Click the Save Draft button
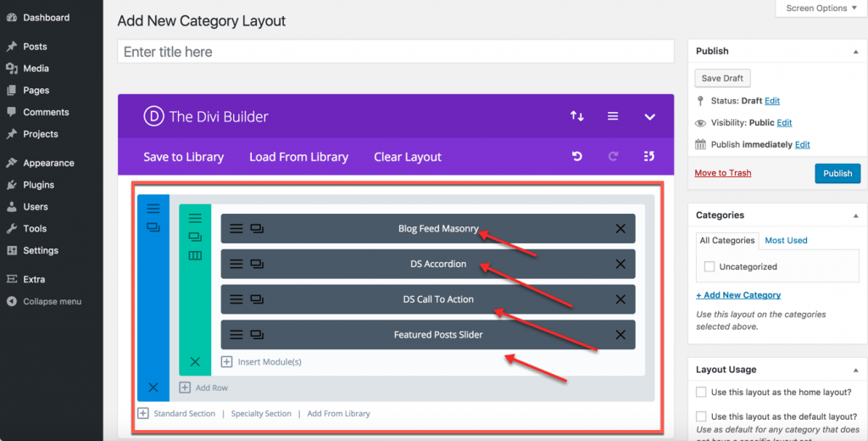This screenshot has height=441, width=868. coord(722,78)
